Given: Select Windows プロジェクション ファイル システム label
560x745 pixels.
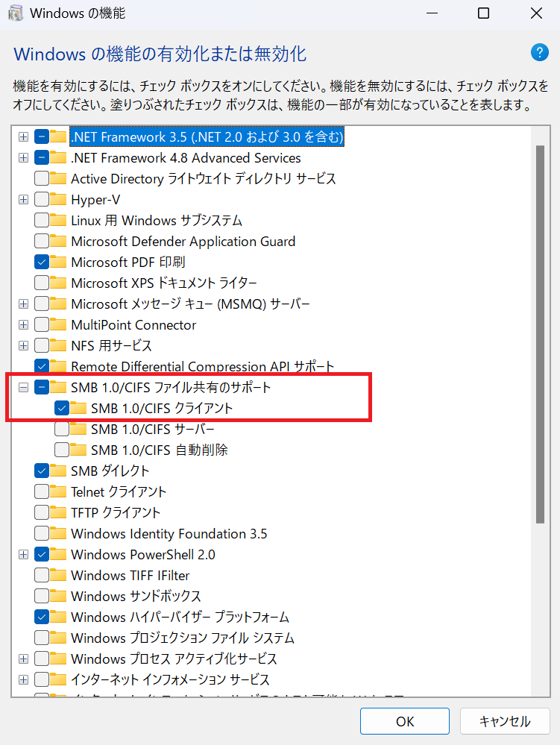Looking at the screenshot, I should [x=183, y=638].
